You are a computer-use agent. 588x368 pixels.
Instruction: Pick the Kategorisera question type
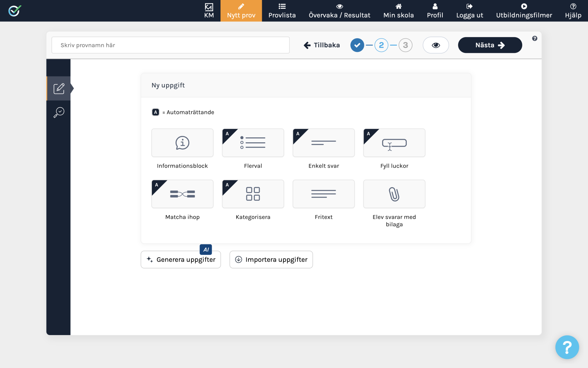[x=253, y=194]
